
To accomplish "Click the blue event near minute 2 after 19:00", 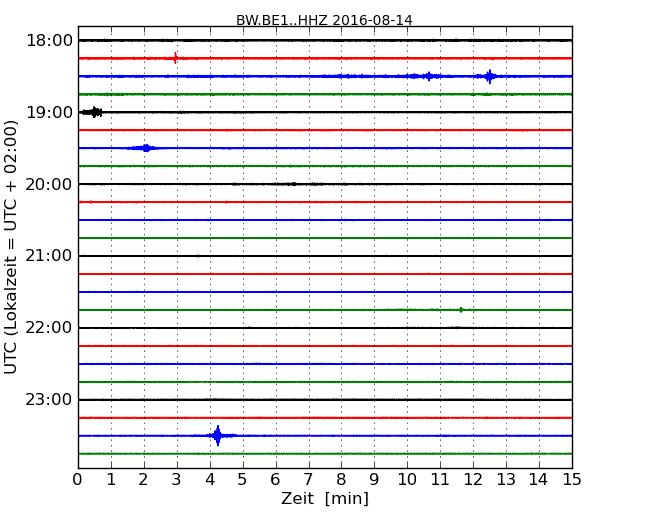I will click(x=146, y=148).
